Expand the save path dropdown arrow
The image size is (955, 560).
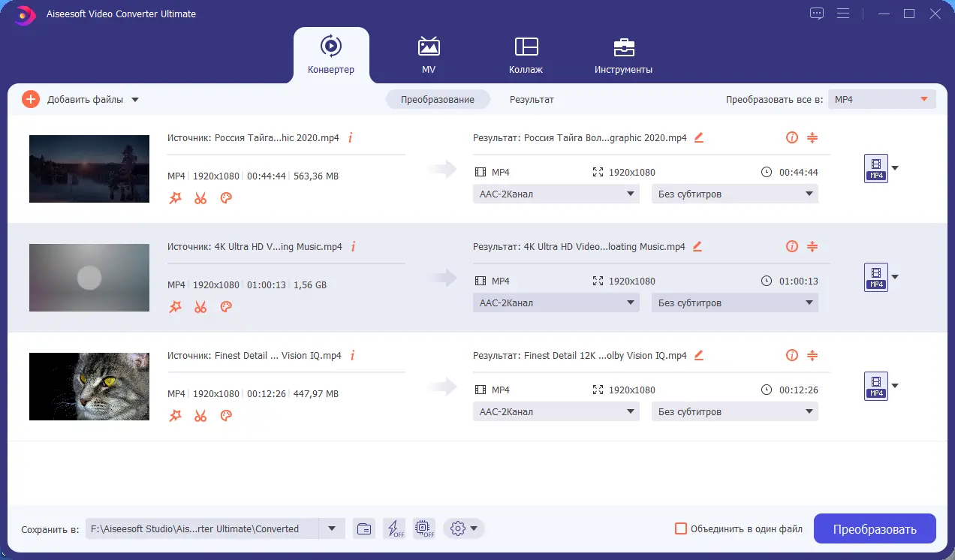pyautogui.click(x=332, y=528)
